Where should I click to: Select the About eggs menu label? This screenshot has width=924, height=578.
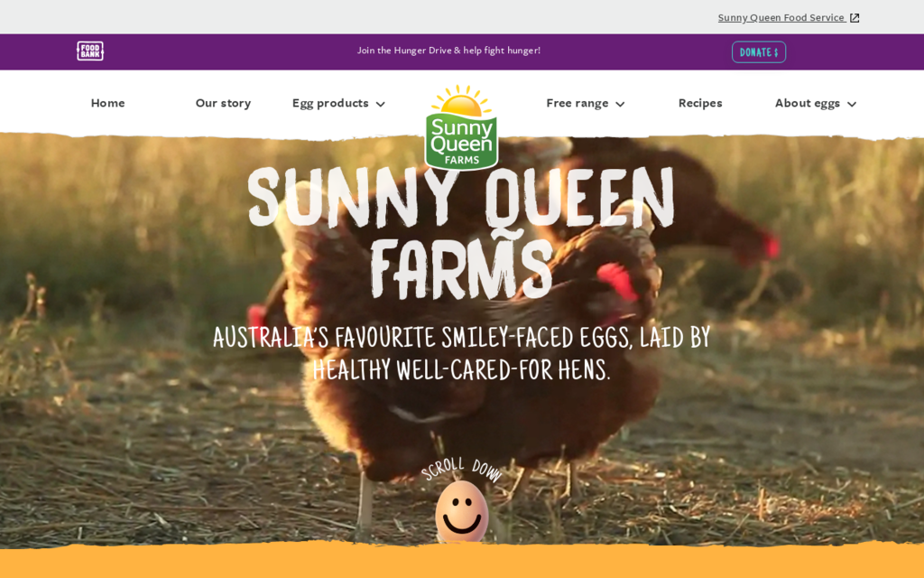pyautogui.click(x=808, y=103)
